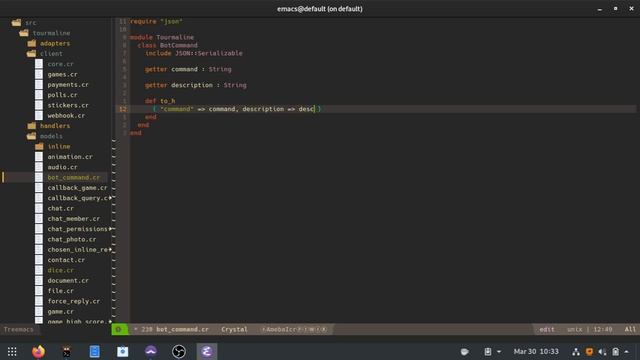640x360 pixels.
Task: Collapse the models folder
Action: 32,136
